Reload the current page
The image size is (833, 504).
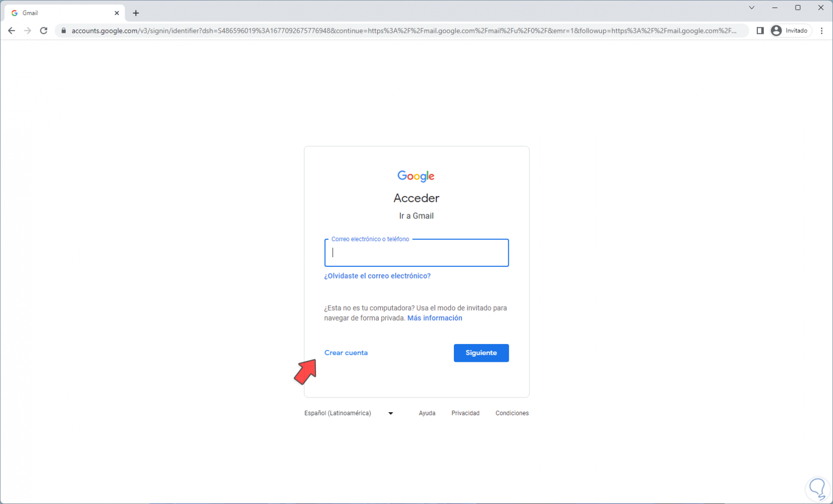[x=44, y=31]
